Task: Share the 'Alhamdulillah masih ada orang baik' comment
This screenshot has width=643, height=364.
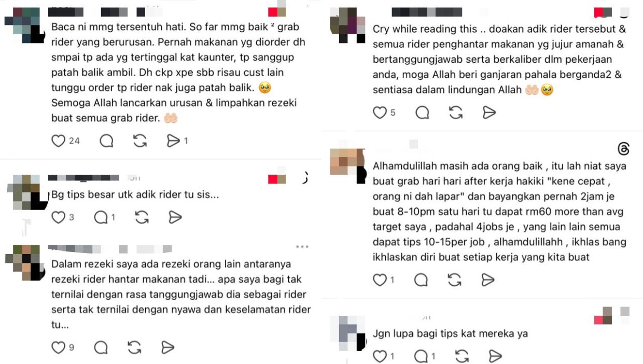Action: [x=488, y=280]
